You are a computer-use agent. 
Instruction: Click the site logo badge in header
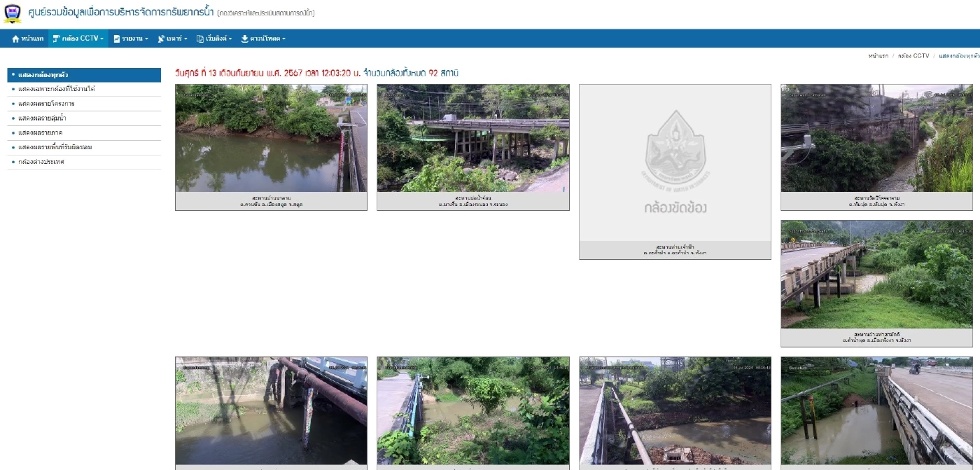click(13, 13)
